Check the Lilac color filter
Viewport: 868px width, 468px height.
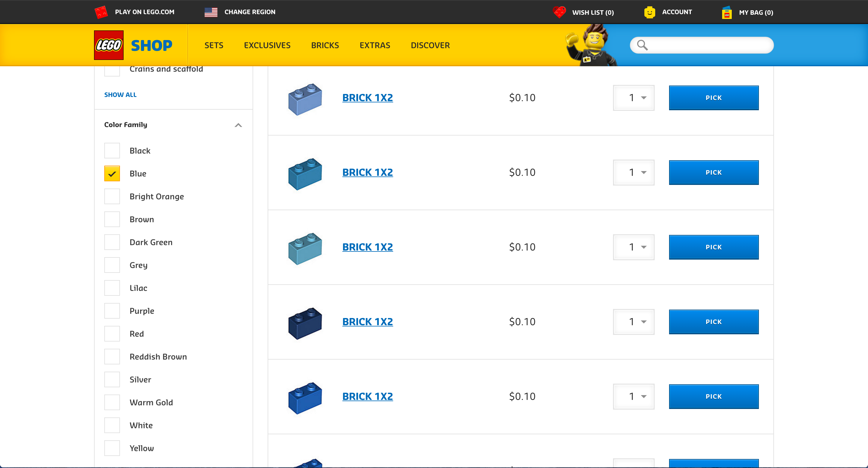click(112, 288)
